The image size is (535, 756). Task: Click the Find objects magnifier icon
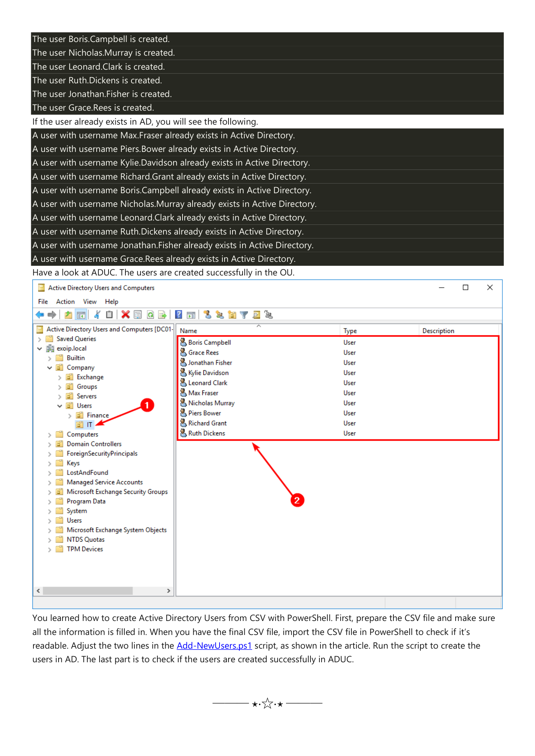(256, 315)
